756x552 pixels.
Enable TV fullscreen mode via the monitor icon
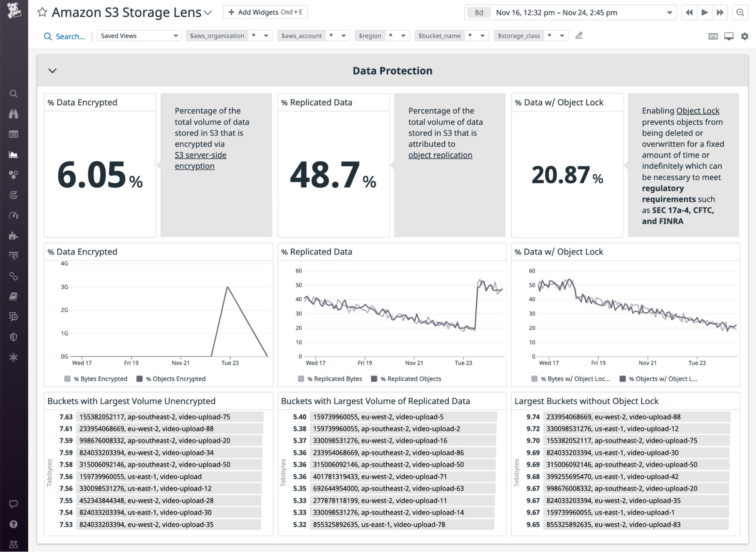(x=728, y=36)
